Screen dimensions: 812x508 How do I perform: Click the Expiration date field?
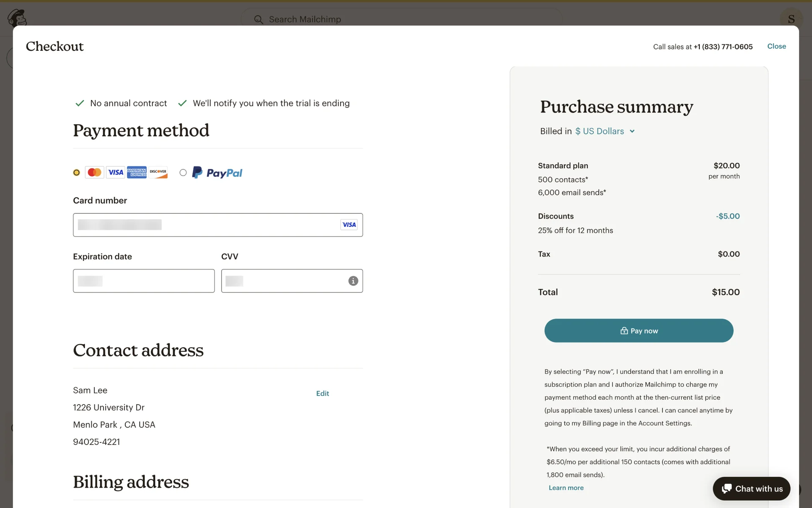[144, 281]
